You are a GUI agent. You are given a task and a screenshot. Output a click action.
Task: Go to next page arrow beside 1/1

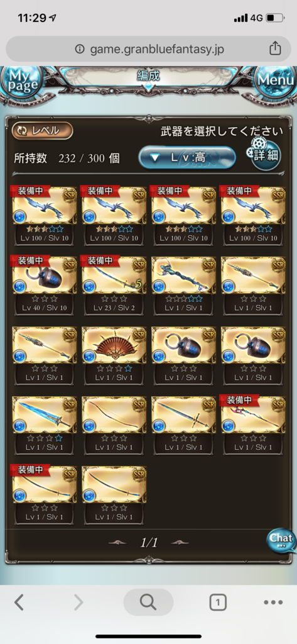(180, 543)
